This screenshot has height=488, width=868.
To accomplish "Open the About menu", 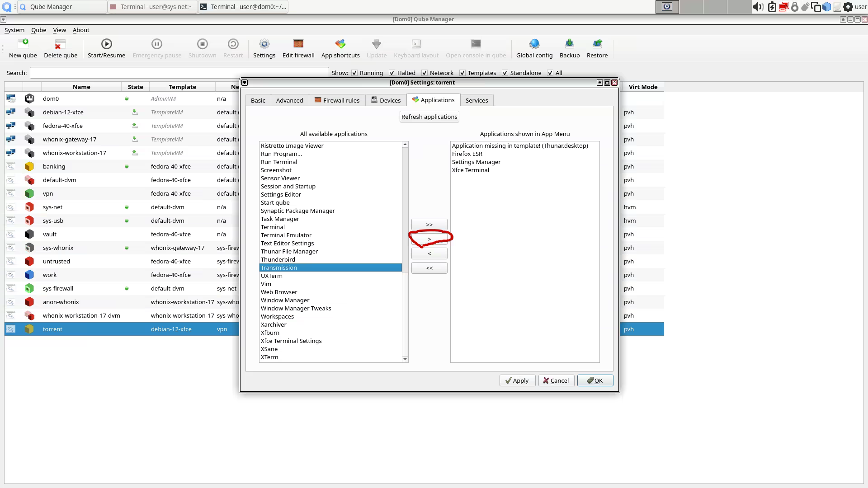I will [x=81, y=30].
